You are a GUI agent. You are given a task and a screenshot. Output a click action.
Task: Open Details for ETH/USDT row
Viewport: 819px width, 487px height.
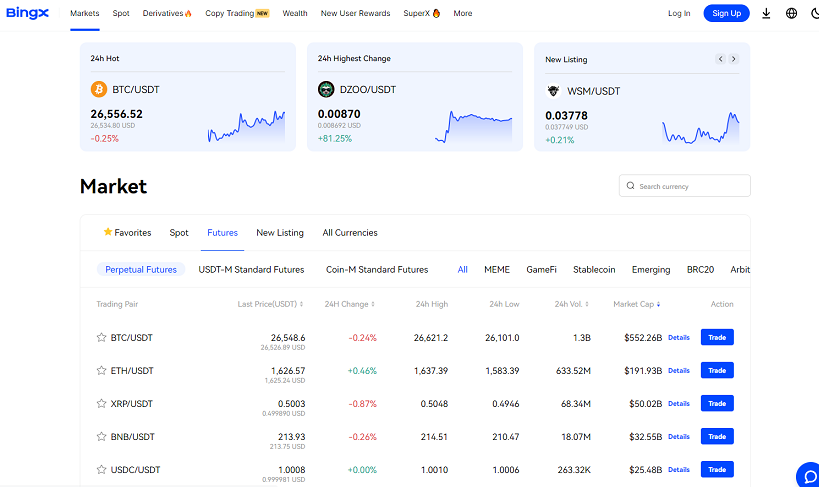coord(678,370)
